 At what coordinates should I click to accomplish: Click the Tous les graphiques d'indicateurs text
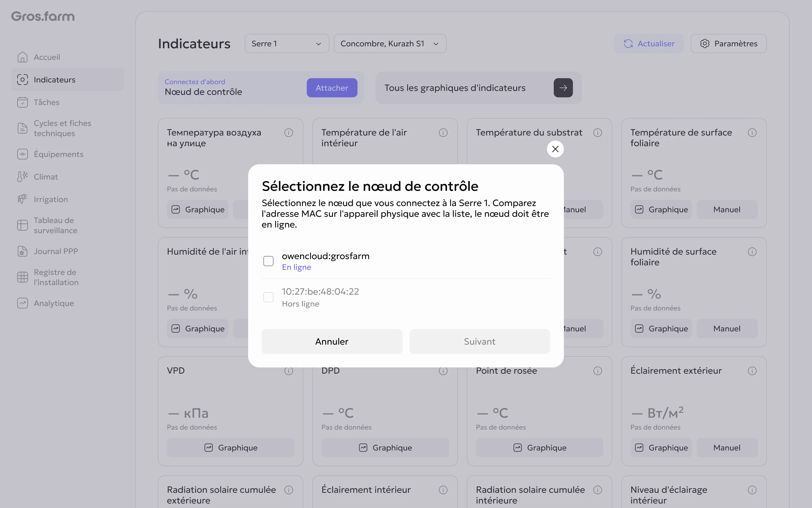coord(455,88)
